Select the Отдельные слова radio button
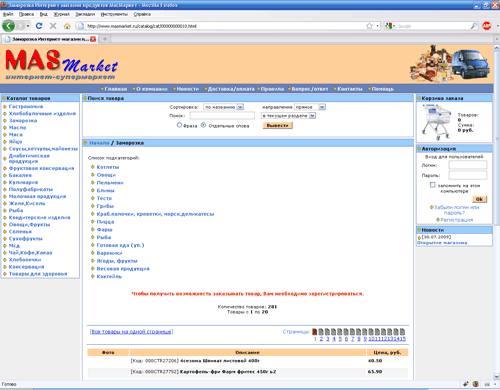 pyautogui.click(x=203, y=125)
